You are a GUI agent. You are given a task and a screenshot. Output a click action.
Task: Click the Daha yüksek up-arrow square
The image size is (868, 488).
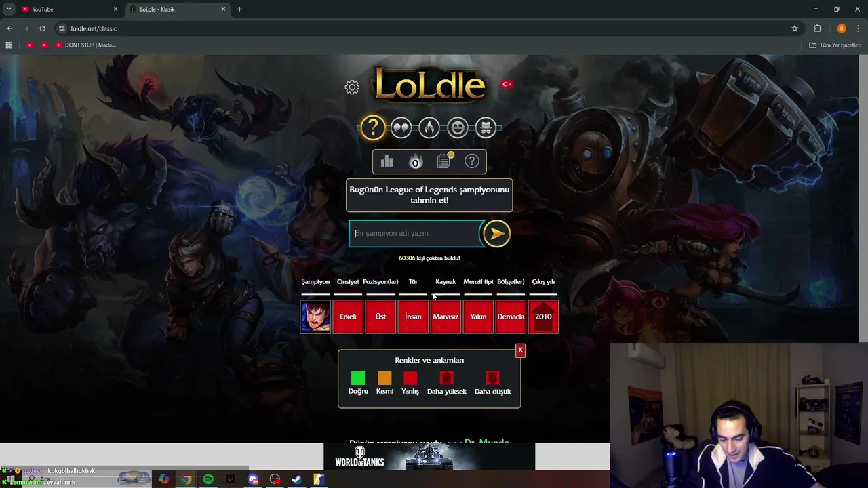[x=446, y=378]
